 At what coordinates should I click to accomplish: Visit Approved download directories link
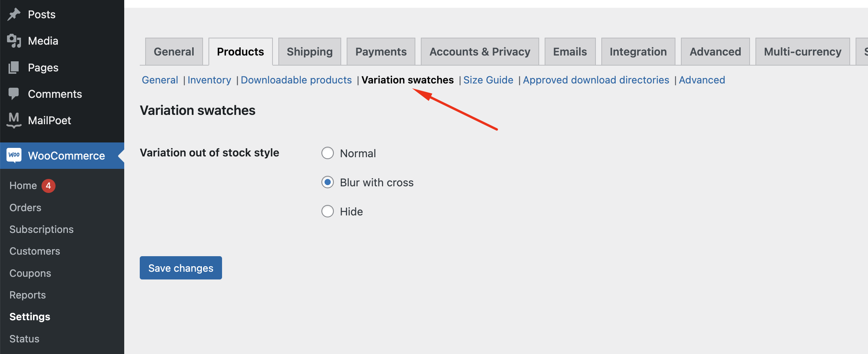[x=596, y=80]
